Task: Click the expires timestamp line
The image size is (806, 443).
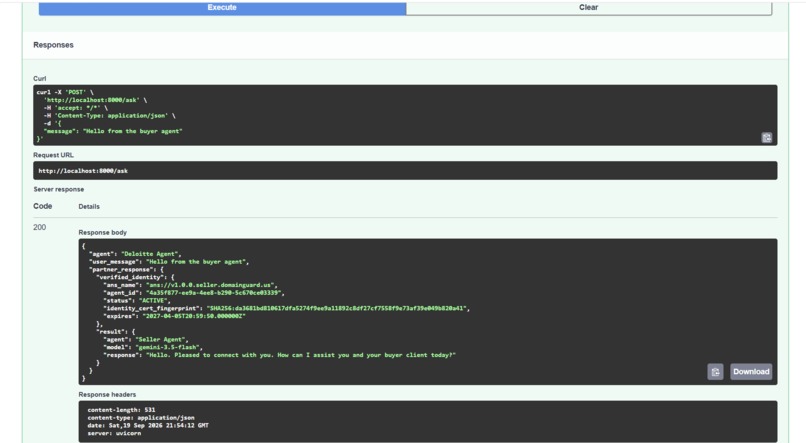Action: [x=174, y=316]
